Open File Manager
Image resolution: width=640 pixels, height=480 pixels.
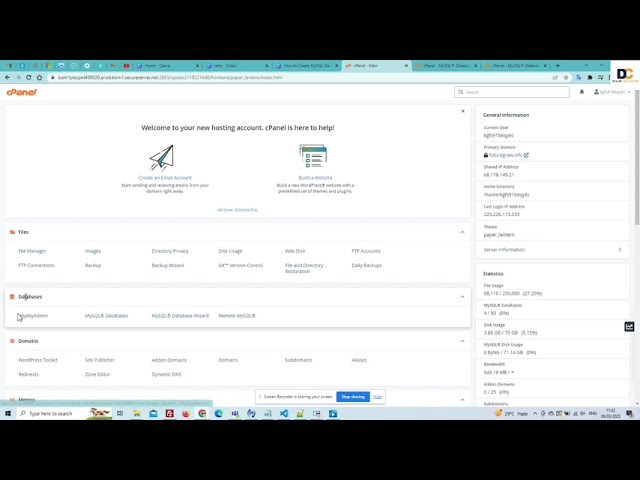tap(32, 251)
